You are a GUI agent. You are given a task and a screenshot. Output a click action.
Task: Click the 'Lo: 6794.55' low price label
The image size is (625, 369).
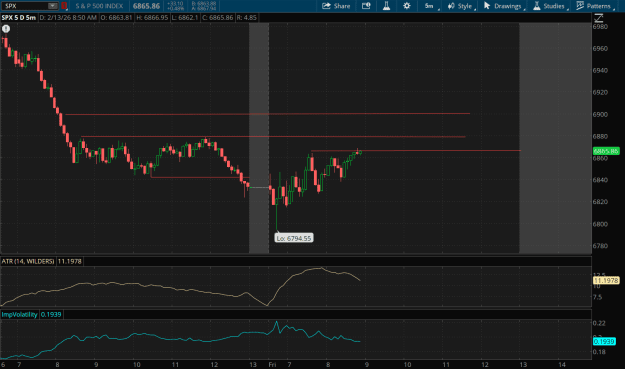tap(294, 238)
